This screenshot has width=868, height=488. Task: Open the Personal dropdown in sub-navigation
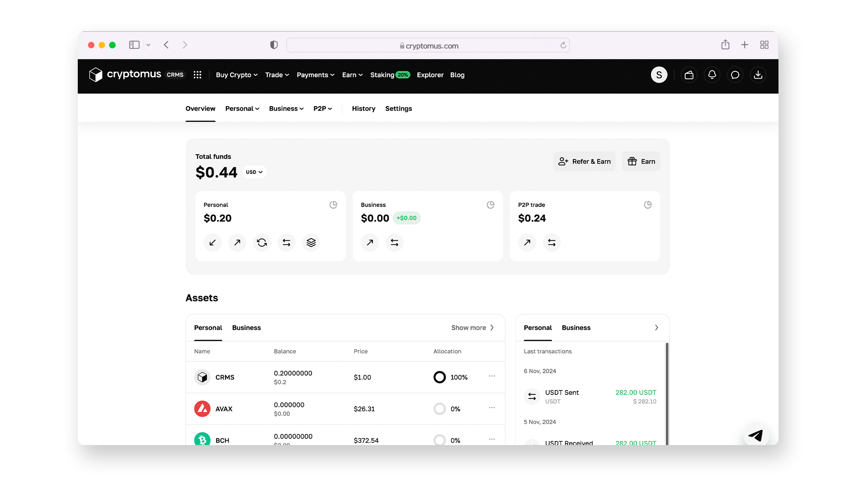click(x=242, y=108)
